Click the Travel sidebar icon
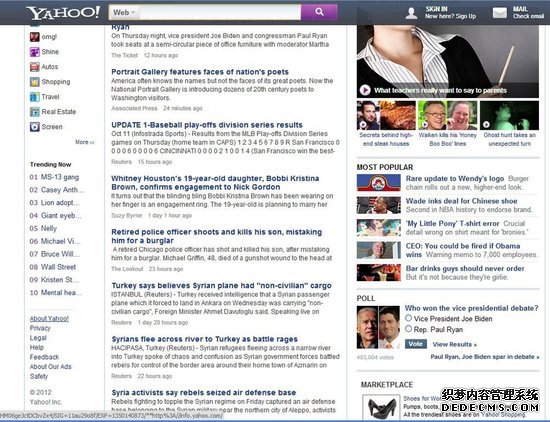 [x=34, y=97]
